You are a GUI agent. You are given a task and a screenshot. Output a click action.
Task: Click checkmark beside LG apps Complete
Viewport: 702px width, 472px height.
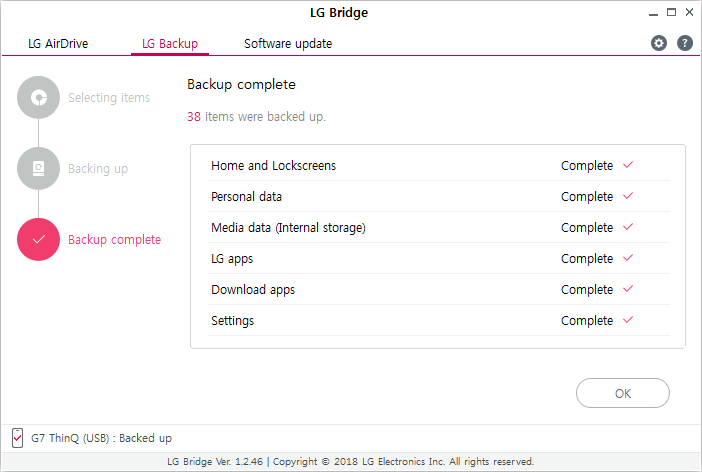tap(628, 257)
